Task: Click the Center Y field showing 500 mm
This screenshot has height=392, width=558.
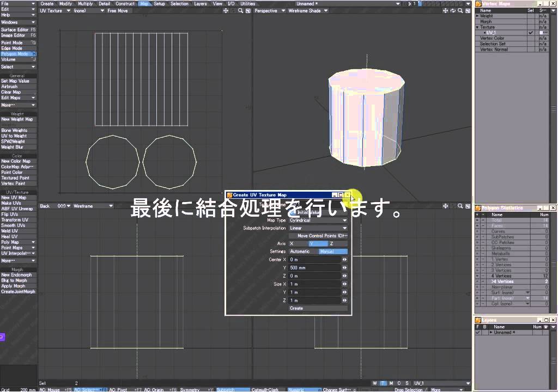Action: point(315,268)
